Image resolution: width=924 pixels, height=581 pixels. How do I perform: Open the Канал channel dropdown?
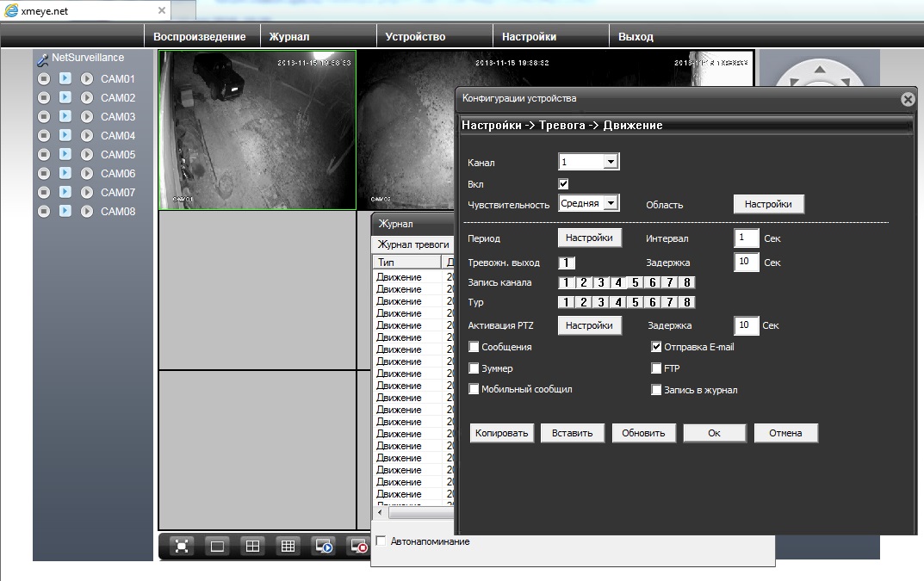(x=610, y=162)
